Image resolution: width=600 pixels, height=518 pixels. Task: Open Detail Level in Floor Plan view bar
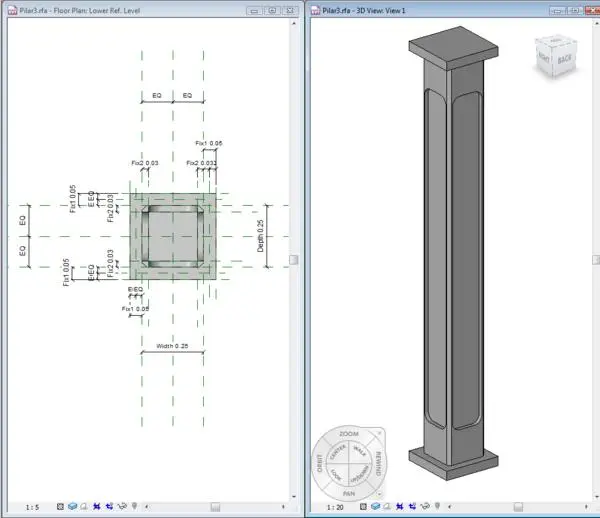click(x=60, y=507)
